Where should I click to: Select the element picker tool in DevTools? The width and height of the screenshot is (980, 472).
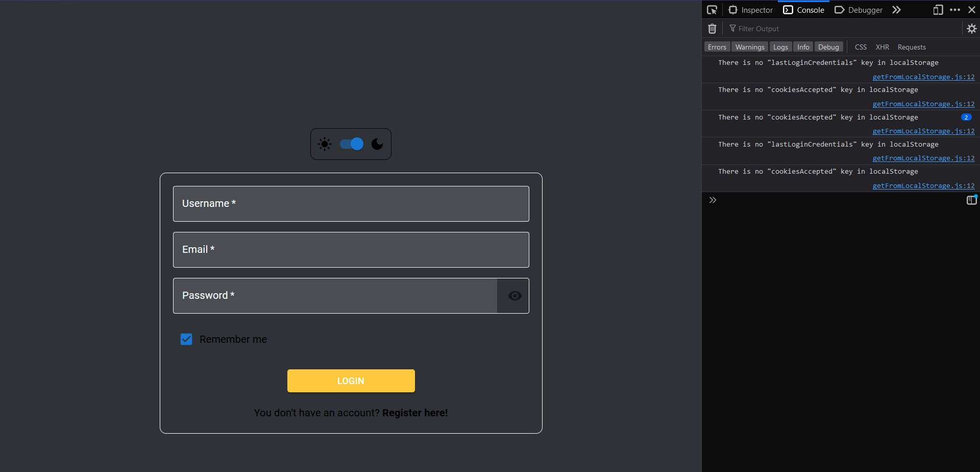click(712, 9)
